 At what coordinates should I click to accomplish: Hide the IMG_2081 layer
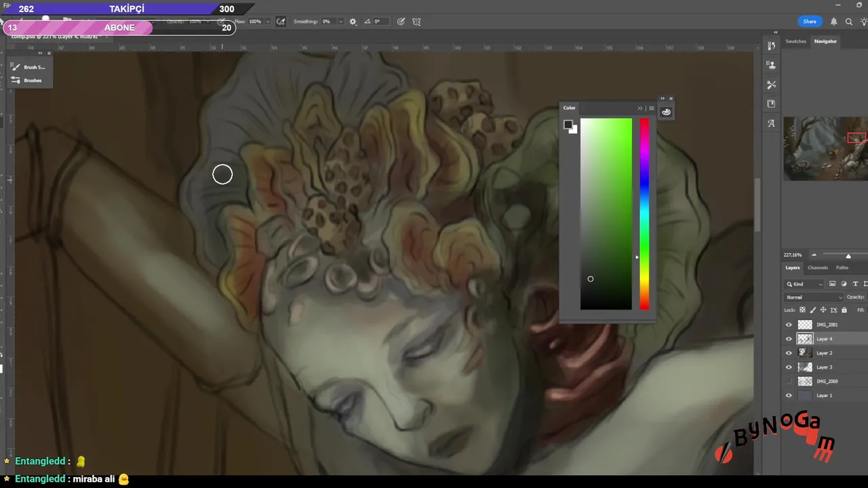click(789, 325)
